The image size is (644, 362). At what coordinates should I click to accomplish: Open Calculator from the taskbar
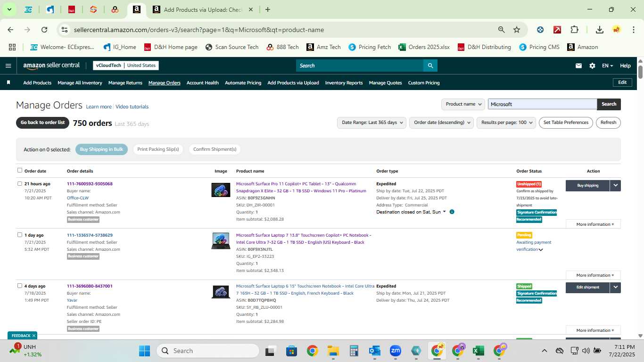click(x=354, y=351)
